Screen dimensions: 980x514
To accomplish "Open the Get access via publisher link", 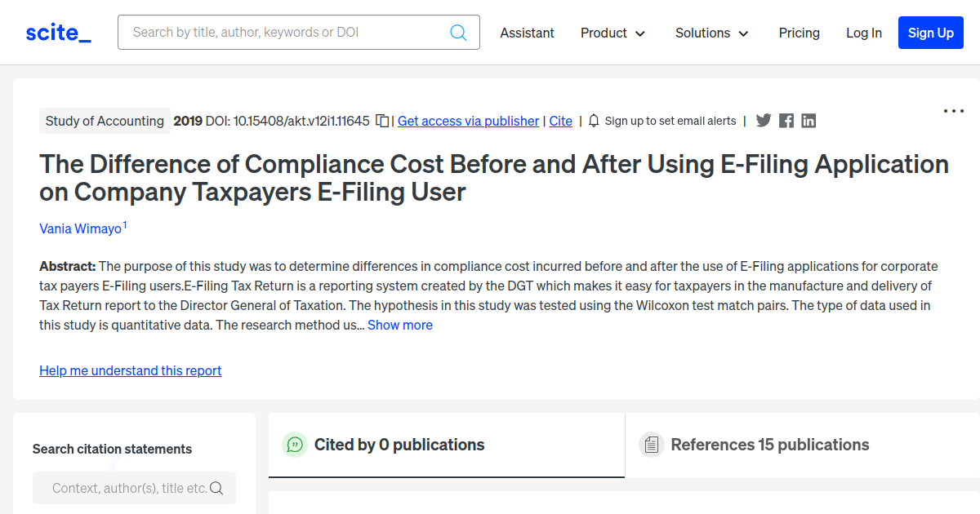I will coord(468,121).
